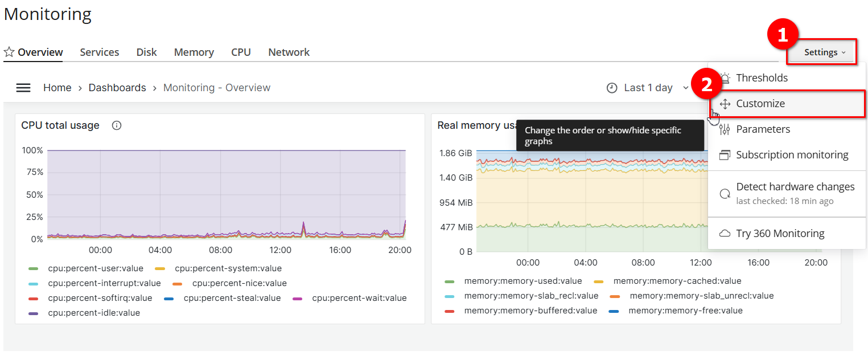This screenshot has height=359, width=868.
Task: Click the Monitoring page heading
Action: tap(48, 14)
